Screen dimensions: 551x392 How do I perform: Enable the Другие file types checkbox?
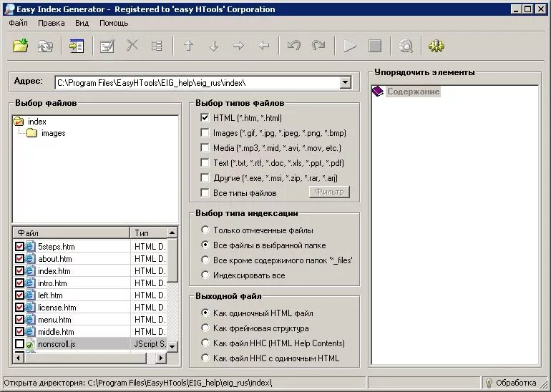pos(205,177)
